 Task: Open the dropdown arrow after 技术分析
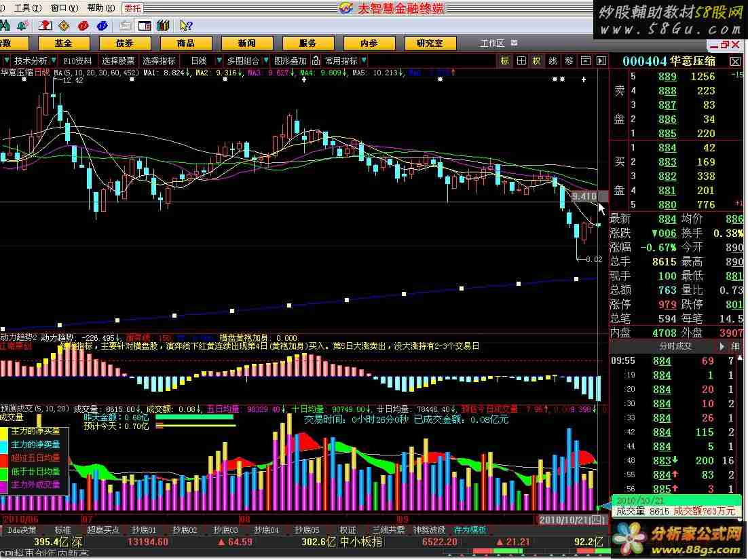click(x=54, y=60)
